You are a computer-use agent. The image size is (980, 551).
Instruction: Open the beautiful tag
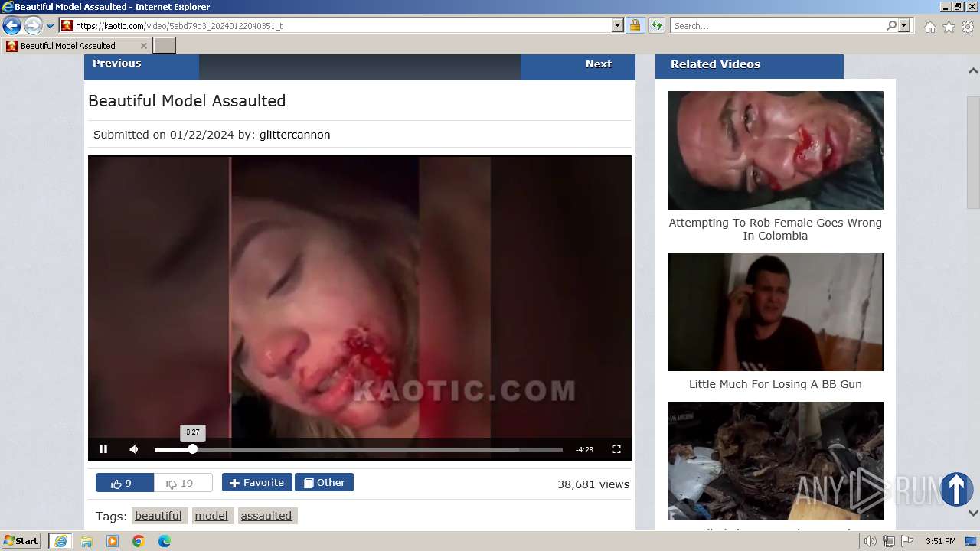click(x=158, y=516)
